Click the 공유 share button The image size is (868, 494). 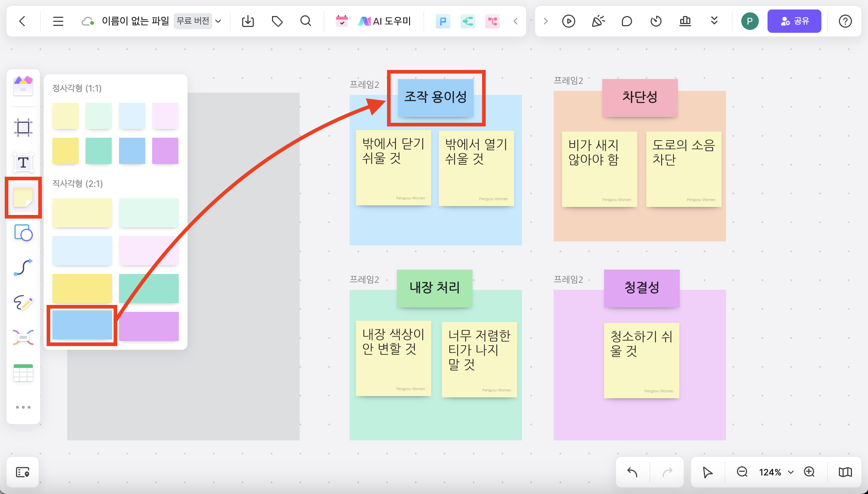click(794, 21)
